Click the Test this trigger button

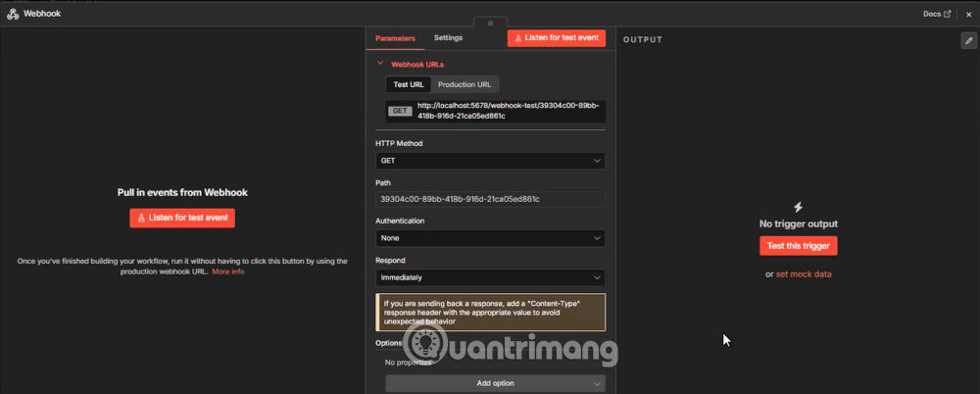(x=798, y=246)
